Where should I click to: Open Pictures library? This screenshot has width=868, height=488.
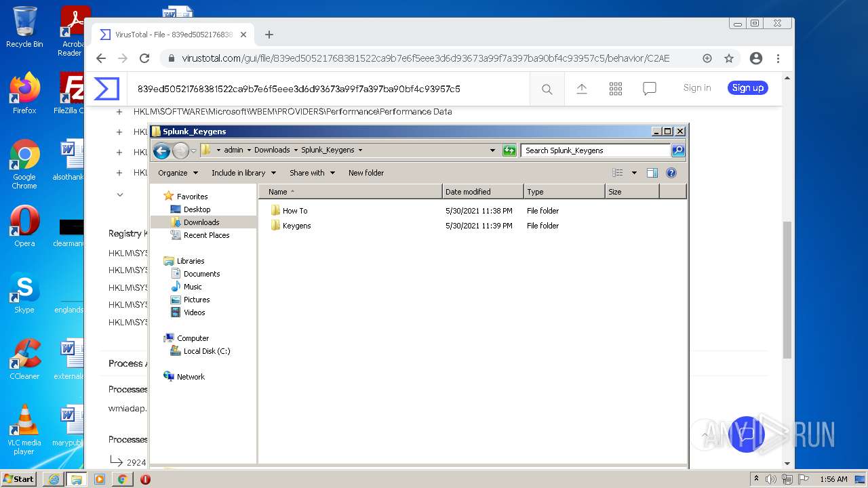[x=197, y=300]
